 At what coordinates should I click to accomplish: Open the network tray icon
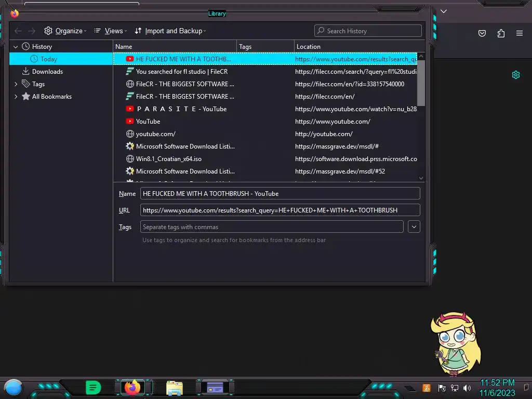(454, 388)
